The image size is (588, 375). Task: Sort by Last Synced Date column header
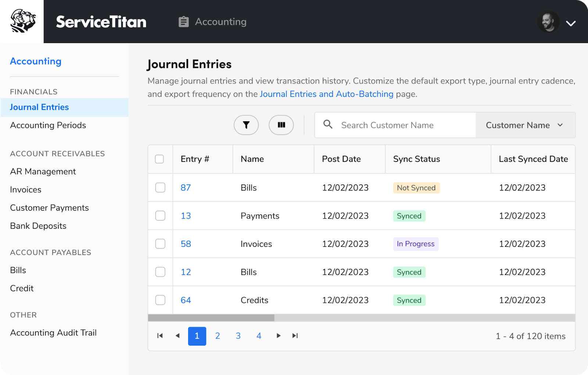[x=533, y=159]
